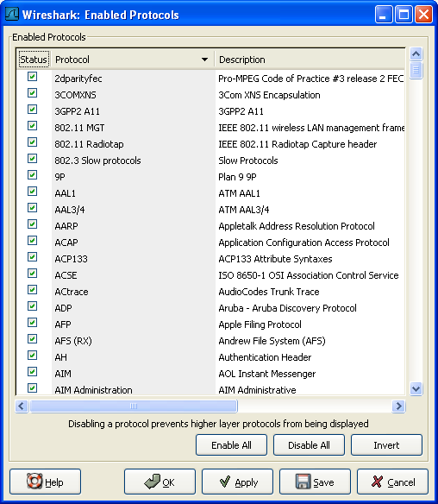
Task: Click the vertical scrollbar up arrow
Action: [x=416, y=54]
